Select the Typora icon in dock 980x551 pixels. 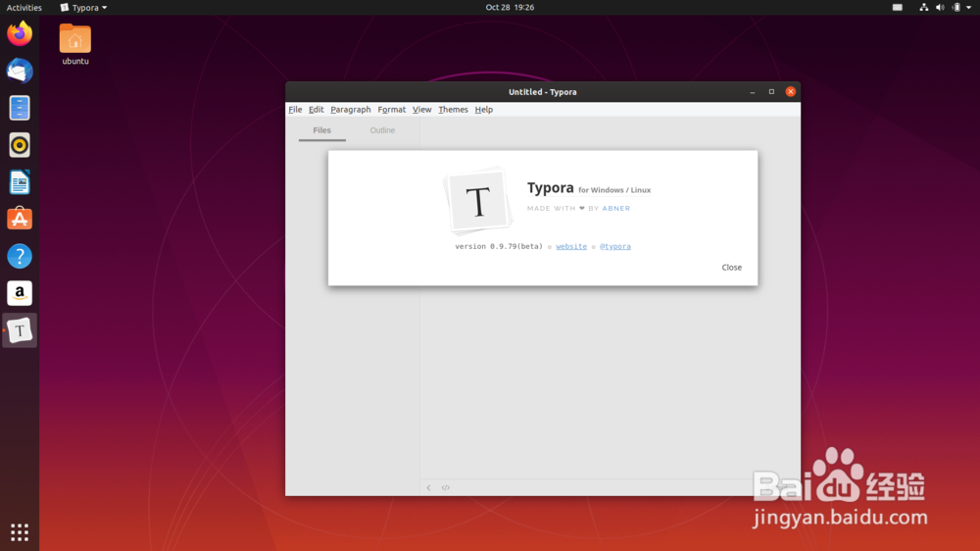20,330
